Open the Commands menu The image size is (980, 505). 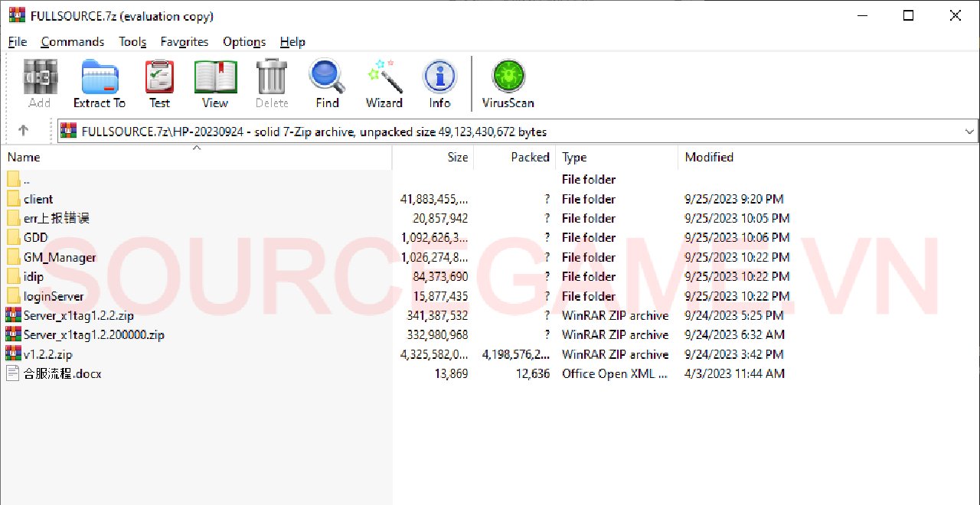tap(73, 42)
